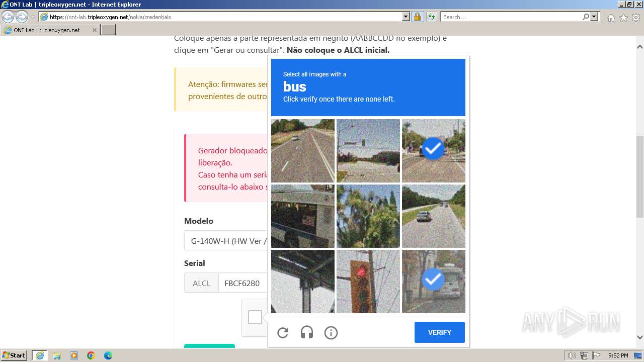Click the refresh page icon
The height and width of the screenshot is (362, 644).
pos(432,17)
